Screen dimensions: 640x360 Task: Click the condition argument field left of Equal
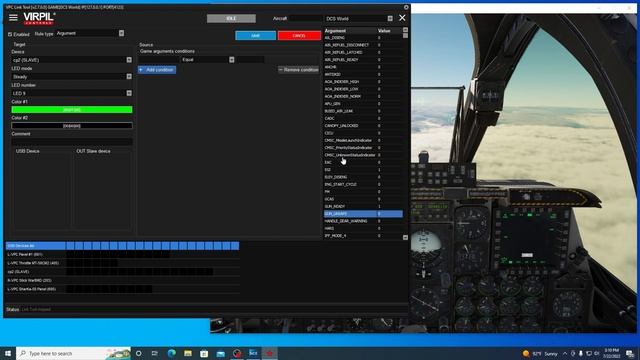click(159, 60)
